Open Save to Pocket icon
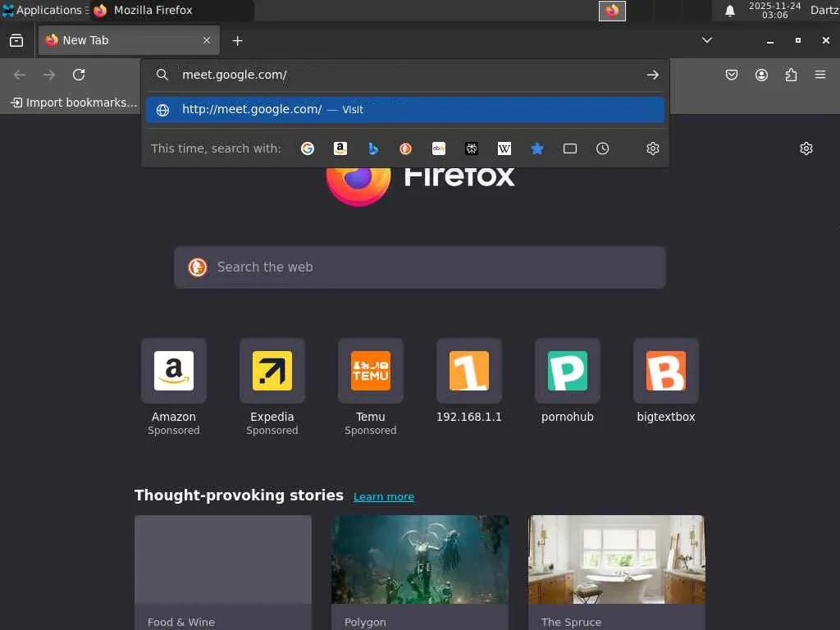This screenshot has width=840, height=630. point(731,75)
